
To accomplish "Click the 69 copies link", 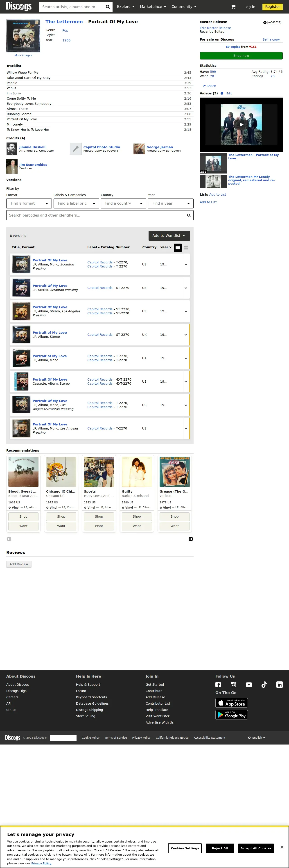I will coord(233,47).
